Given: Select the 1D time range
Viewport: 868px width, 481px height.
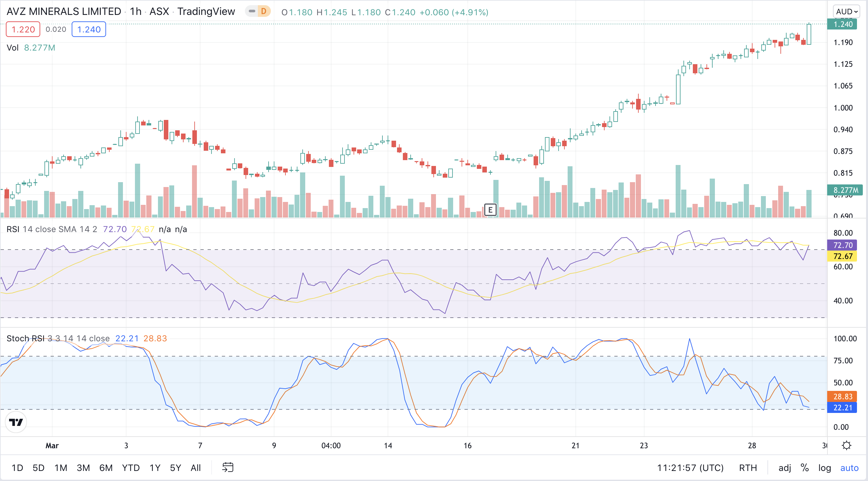Looking at the screenshot, I should (17, 467).
